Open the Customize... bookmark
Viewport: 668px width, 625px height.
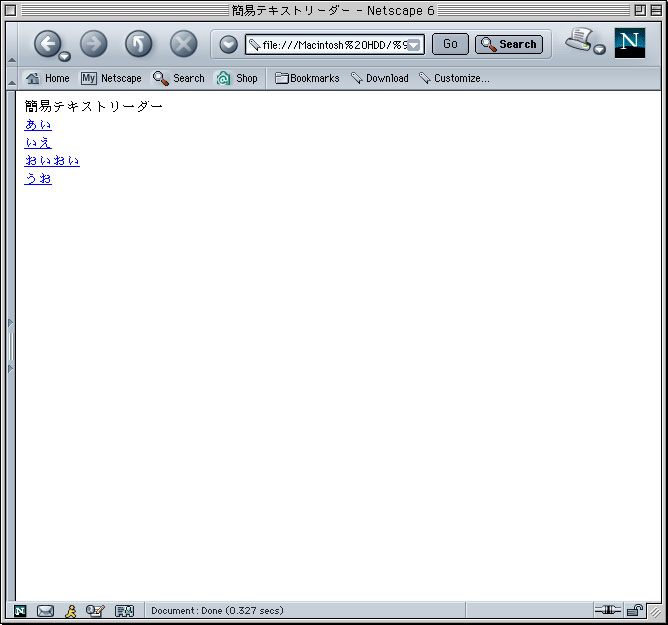coord(454,78)
